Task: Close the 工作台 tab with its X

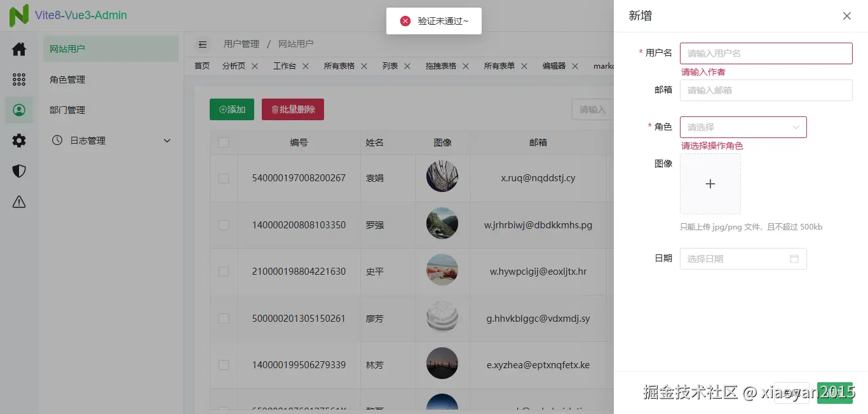Action: [306, 66]
